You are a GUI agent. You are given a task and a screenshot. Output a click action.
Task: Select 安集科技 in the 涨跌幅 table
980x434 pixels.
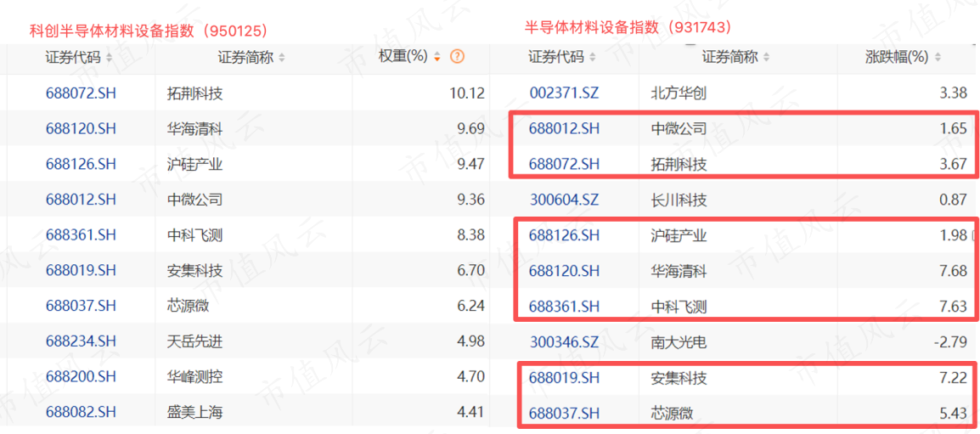pyautogui.click(x=679, y=378)
